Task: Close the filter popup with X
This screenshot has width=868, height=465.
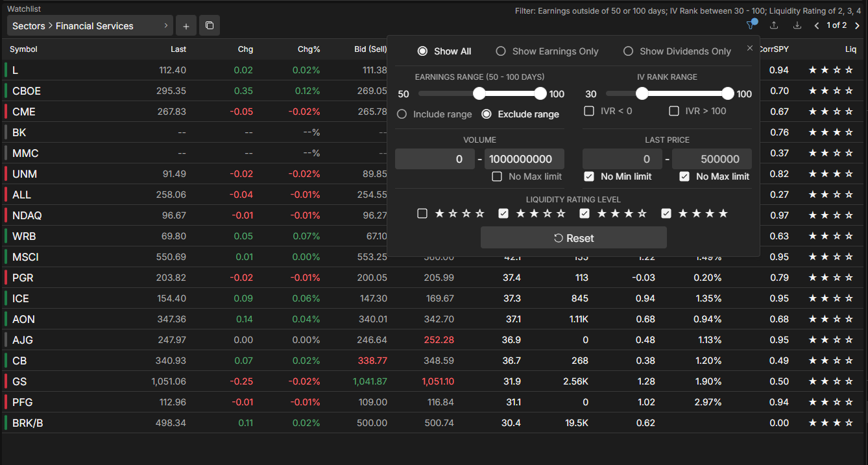Action: coord(750,48)
